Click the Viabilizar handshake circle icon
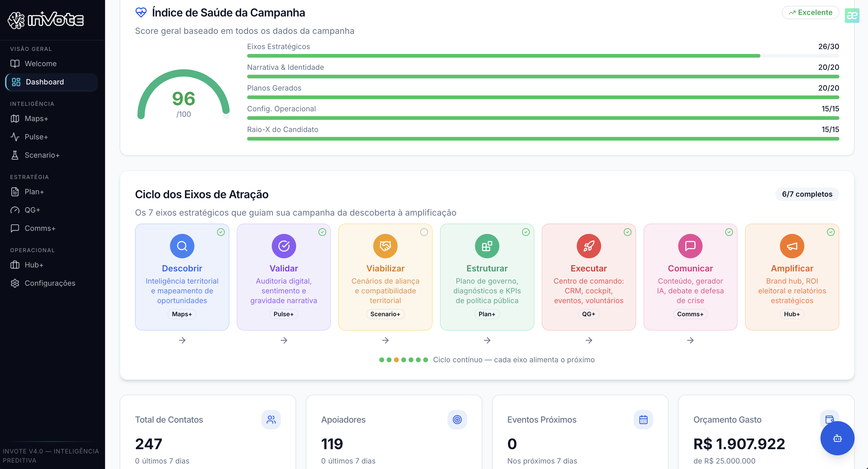 (x=385, y=246)
